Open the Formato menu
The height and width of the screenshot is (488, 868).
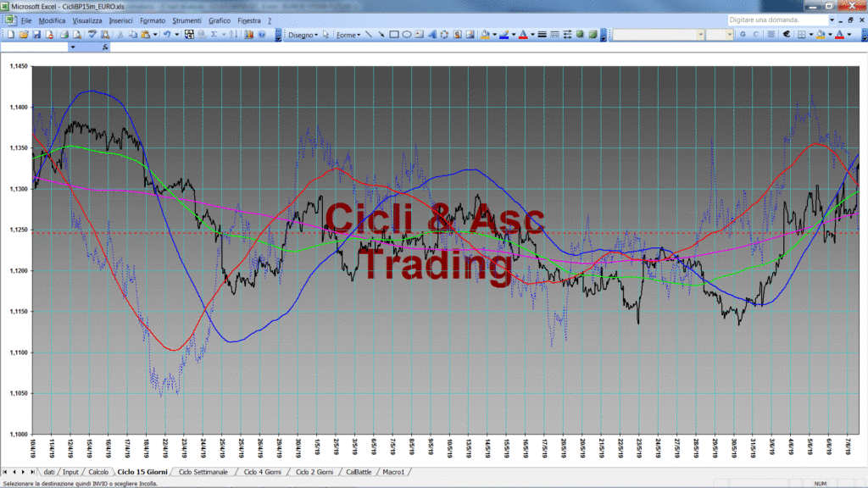[153, 20]
